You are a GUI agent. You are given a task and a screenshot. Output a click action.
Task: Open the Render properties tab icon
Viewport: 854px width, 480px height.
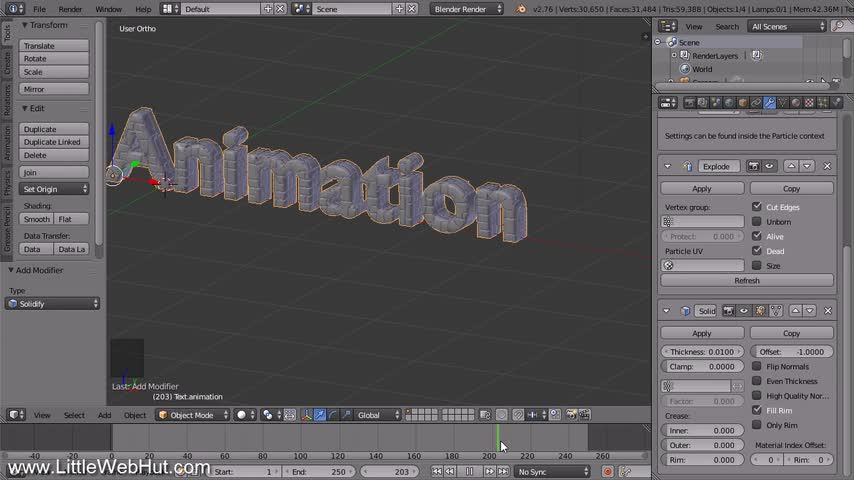[x=690, y=102]
